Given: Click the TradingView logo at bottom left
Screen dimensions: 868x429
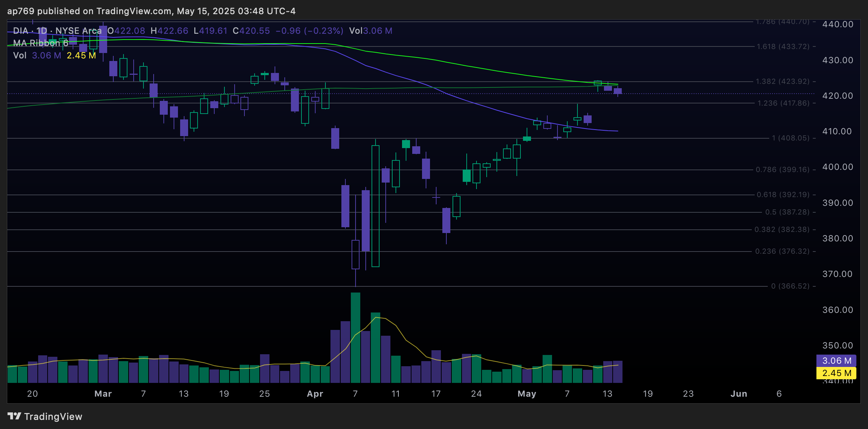Looking at the screenshot, I should coord(45,416).
